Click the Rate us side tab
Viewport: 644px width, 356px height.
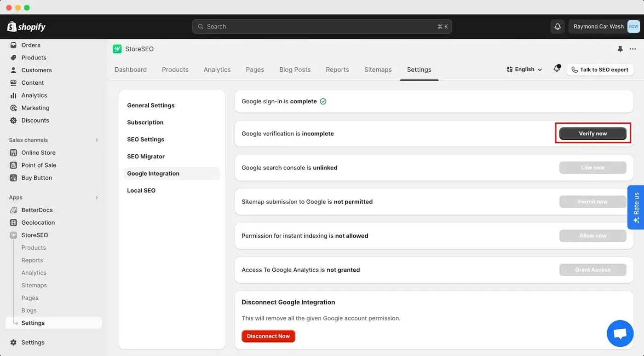coord(636,207)
